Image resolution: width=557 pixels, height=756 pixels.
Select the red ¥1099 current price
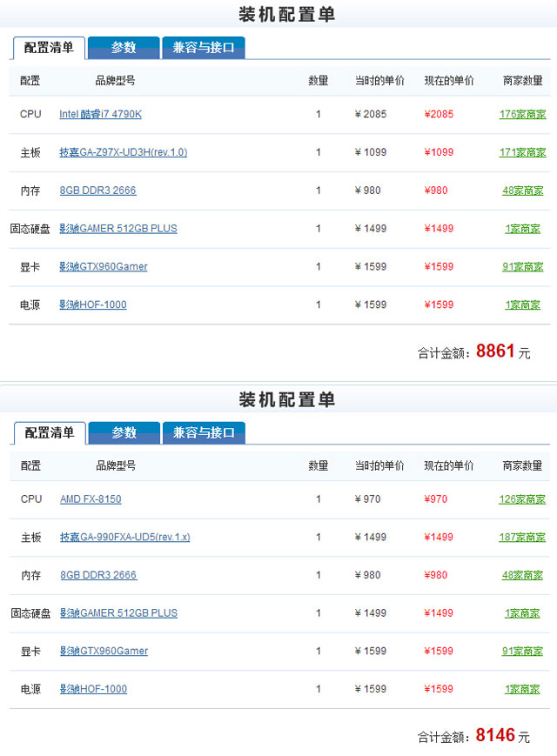439,152
